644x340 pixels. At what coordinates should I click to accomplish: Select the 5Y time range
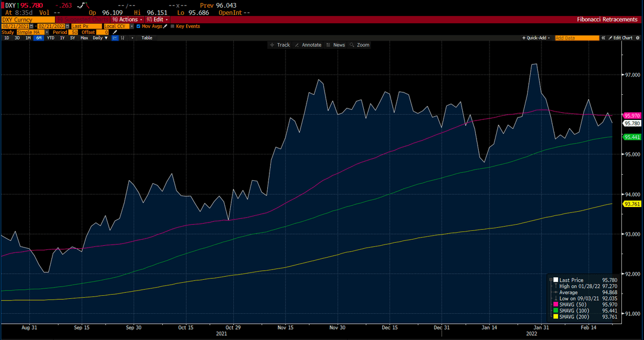(73, 38)
